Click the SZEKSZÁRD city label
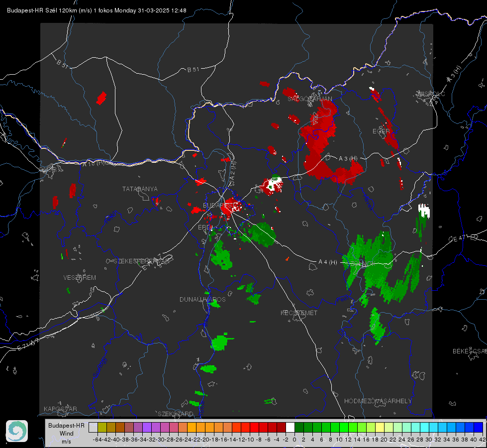The height and width of the screenshot is (448, 487). point(176,414)
